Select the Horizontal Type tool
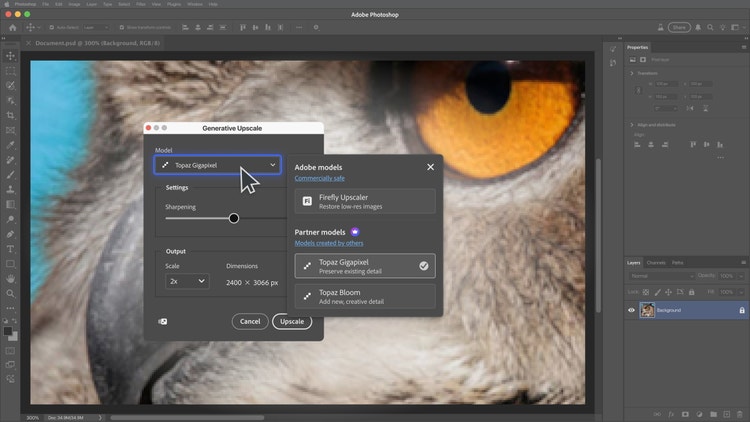The height and width of the screenshot is (422, 750). 11,249
